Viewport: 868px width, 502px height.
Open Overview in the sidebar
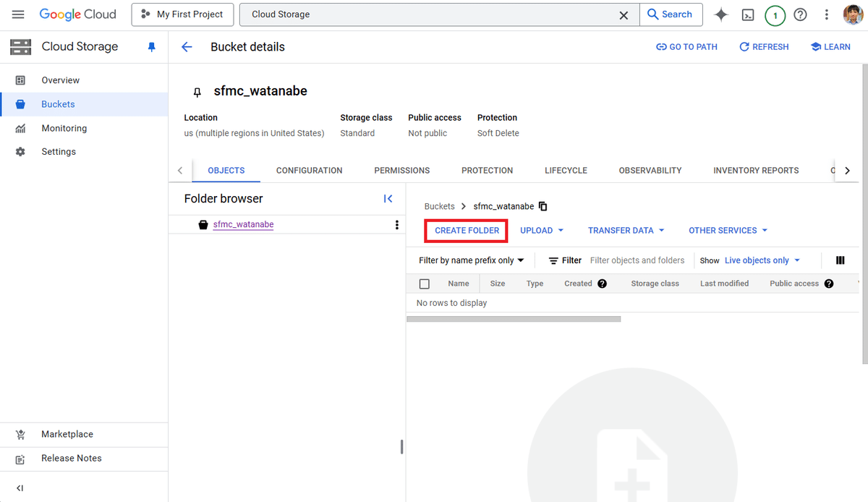coord(84,80)
